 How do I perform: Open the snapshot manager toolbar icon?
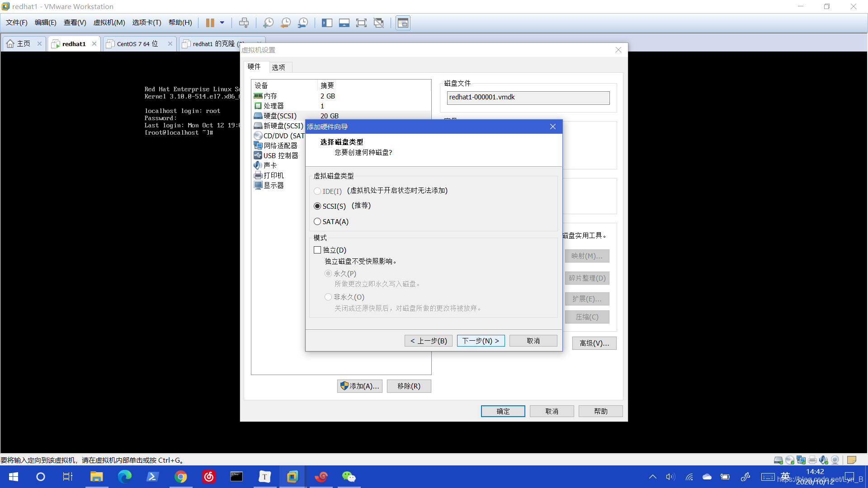pos(303,23)
